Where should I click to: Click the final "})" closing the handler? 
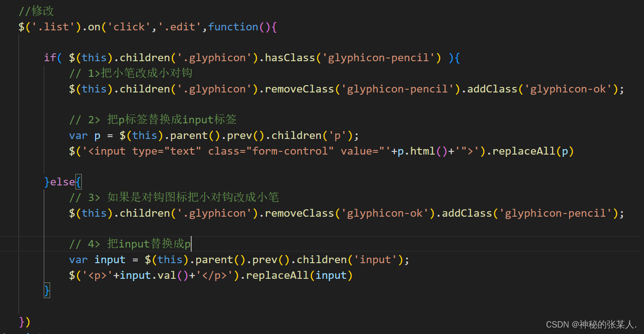(x=25, y=322)
